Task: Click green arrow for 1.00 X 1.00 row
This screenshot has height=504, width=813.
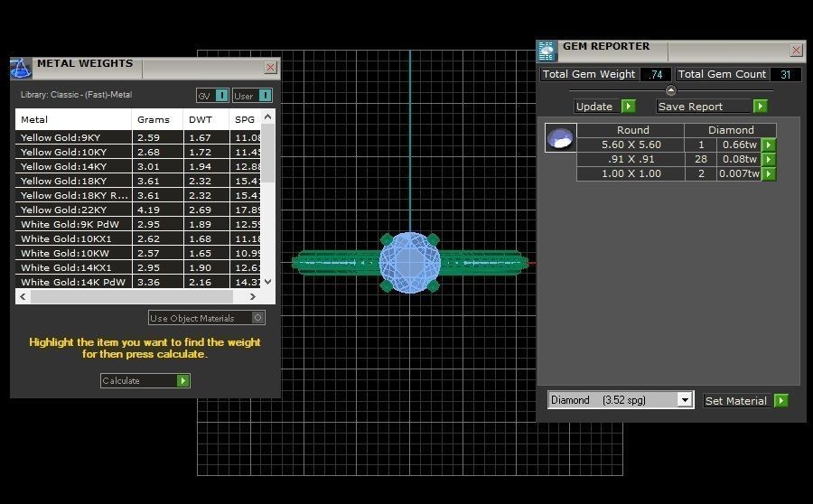Action: 769,173
